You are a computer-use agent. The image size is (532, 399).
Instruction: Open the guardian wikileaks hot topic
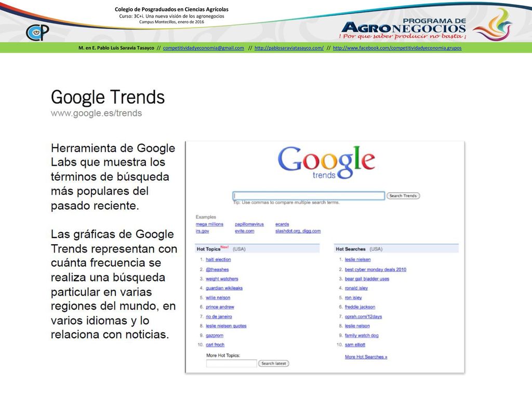[x=224, y=288]
